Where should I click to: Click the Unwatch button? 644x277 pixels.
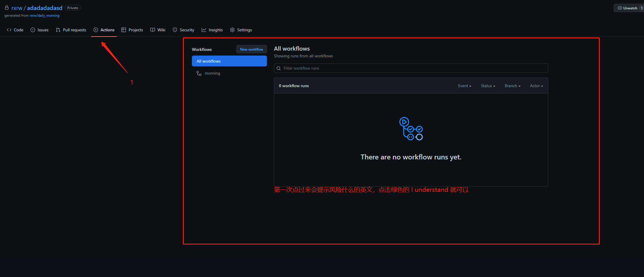click(x=629, y=8)
